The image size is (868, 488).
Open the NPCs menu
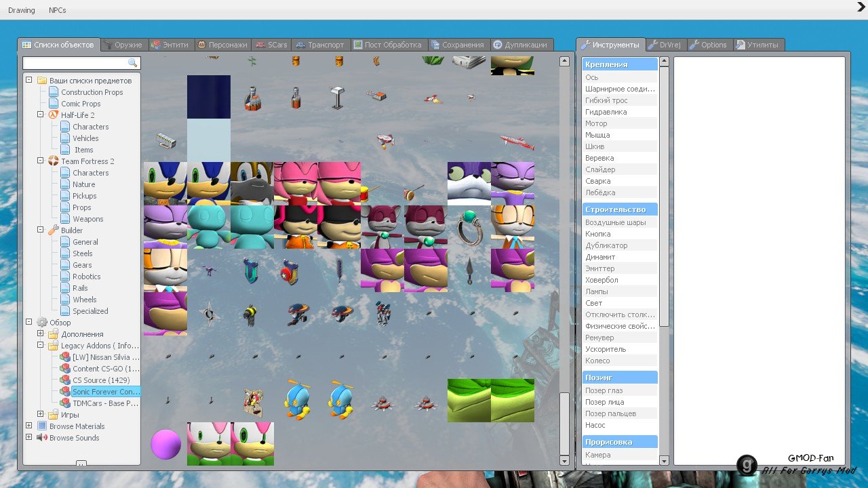coord(58,10)
